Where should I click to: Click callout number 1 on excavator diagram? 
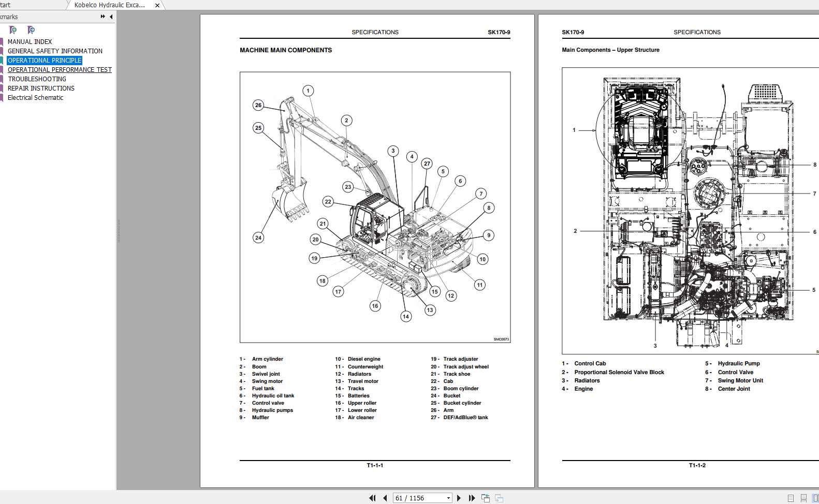(308, 91)
